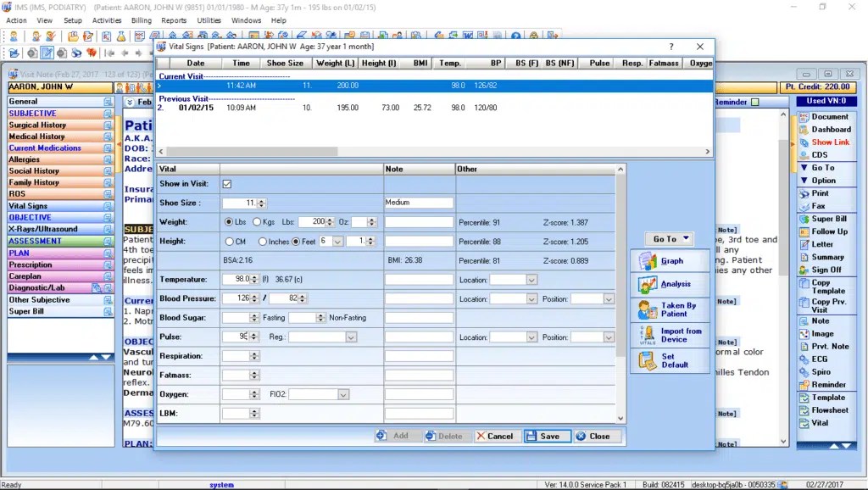Click the red Show Link item
868x490 pixels.
[x=826, y=142]
